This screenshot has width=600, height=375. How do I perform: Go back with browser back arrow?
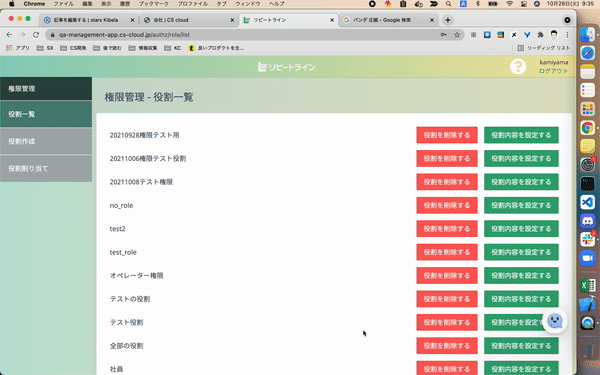coord(9,35)
